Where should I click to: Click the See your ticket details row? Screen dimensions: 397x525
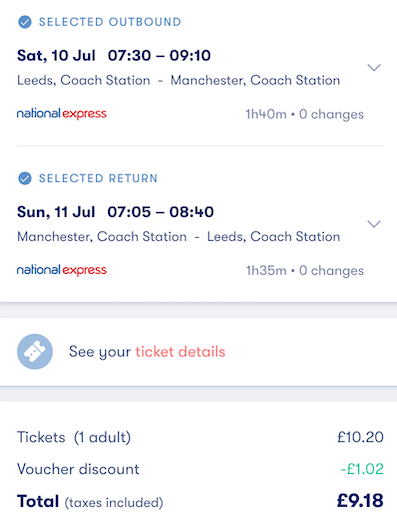point(198,352)
